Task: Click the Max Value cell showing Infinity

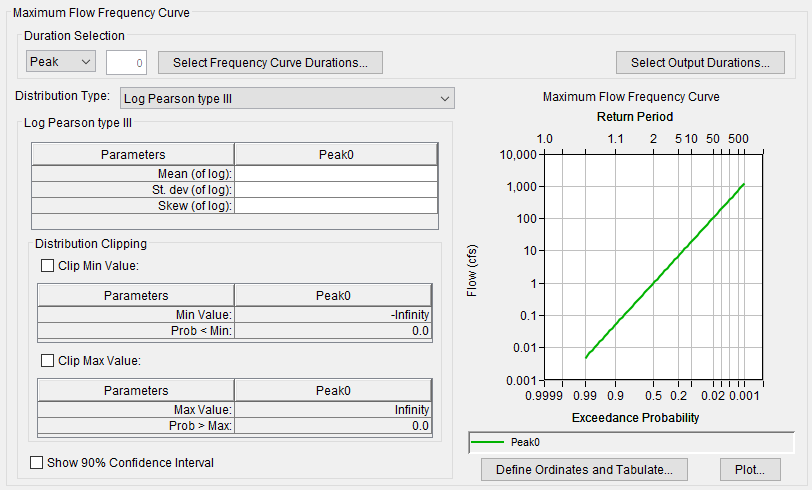Action: [333, 409]
